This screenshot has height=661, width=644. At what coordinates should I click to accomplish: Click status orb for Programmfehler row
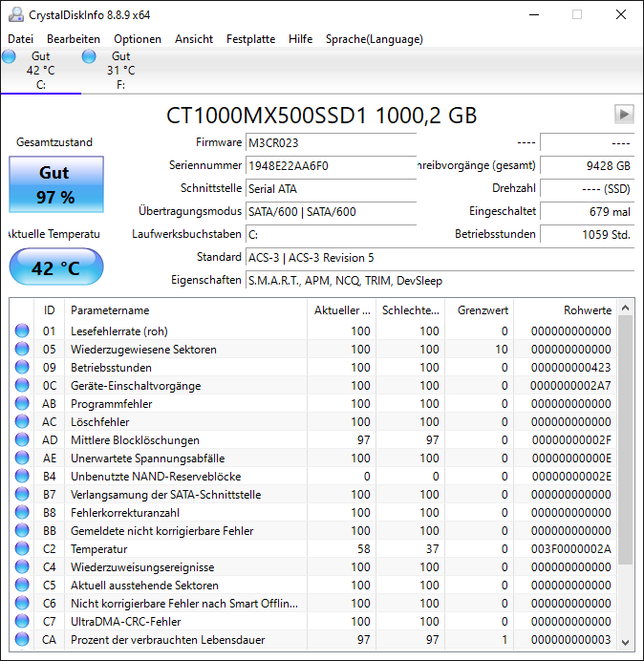tap(22, 403)
